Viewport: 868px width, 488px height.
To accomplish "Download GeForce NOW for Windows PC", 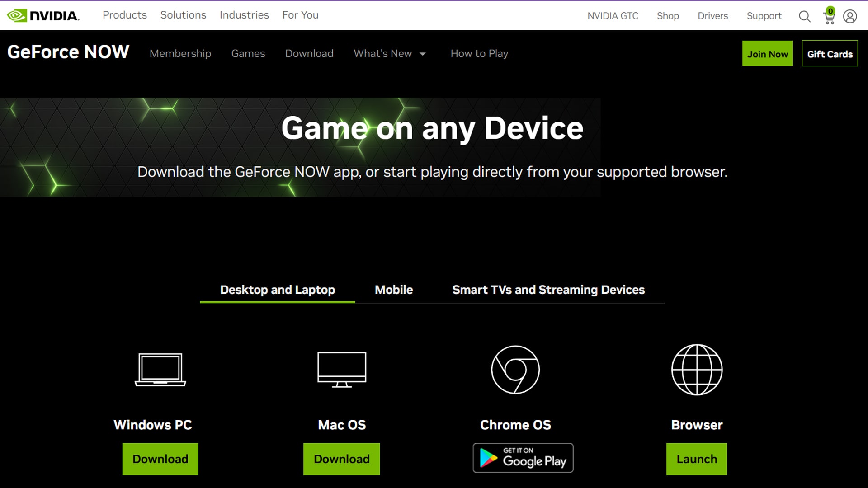I will [x=160, y=458].
